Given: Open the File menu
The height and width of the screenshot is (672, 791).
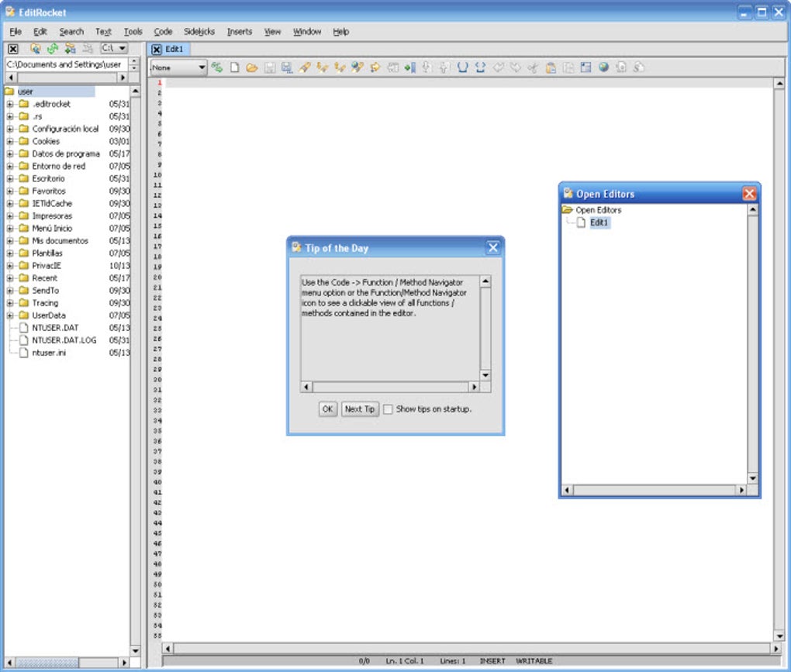Looking at the screenshot, I should point(16,31).
